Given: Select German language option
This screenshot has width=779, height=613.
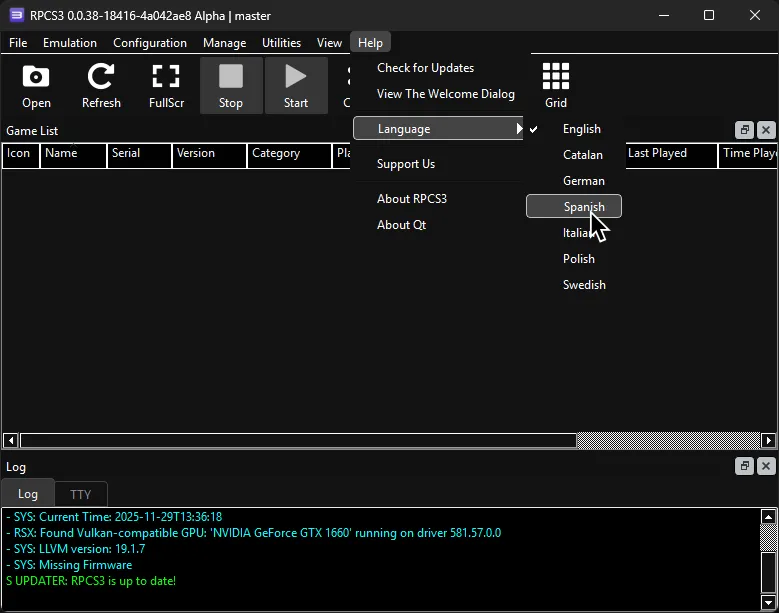Looking at the screenshot, I should 574,181.
